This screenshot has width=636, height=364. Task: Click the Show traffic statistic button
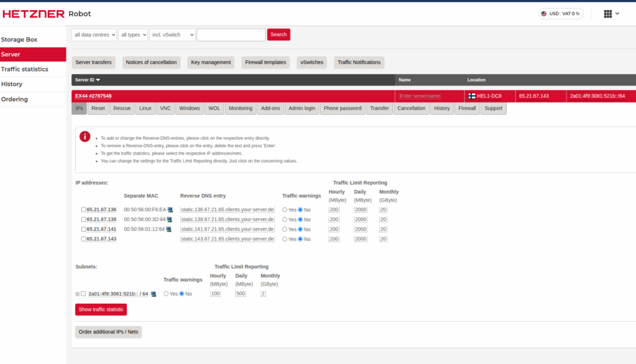click(101, 309)
